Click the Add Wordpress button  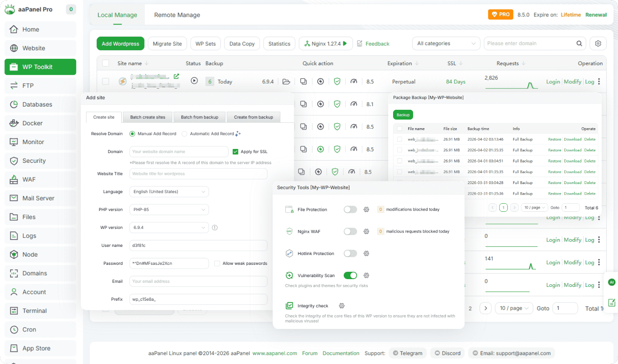click(120, 44)
